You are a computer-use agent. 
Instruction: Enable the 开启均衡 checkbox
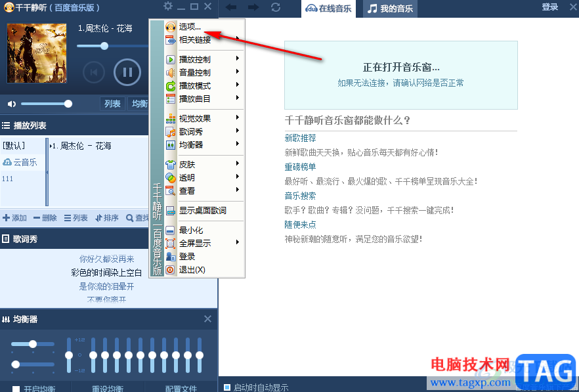click(16, 389)
